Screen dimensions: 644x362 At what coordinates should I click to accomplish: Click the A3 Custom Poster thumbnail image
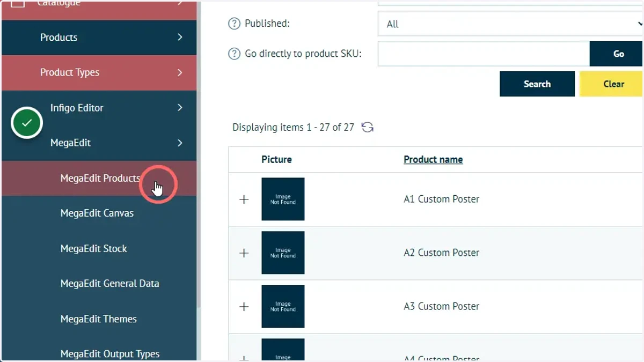point(283,306)
